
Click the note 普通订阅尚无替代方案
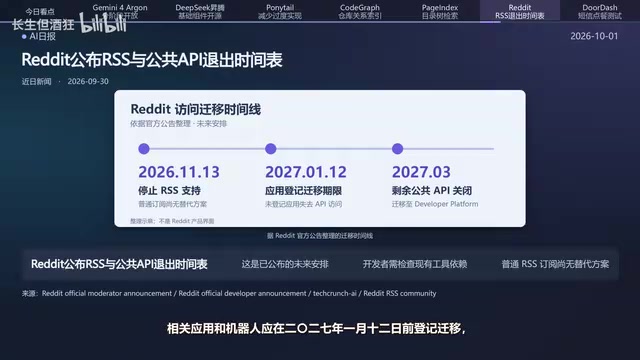[x=172, y=204]
